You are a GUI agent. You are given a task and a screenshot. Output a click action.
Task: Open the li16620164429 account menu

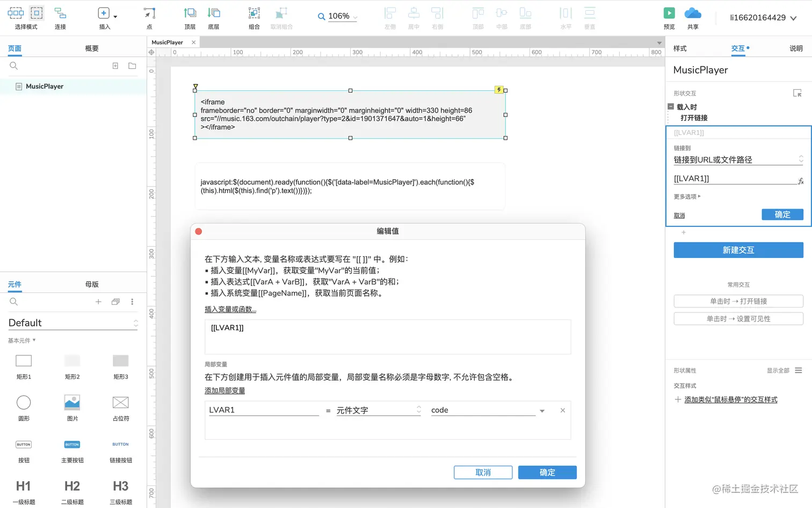pyautogui.click(x=763, y=18)
